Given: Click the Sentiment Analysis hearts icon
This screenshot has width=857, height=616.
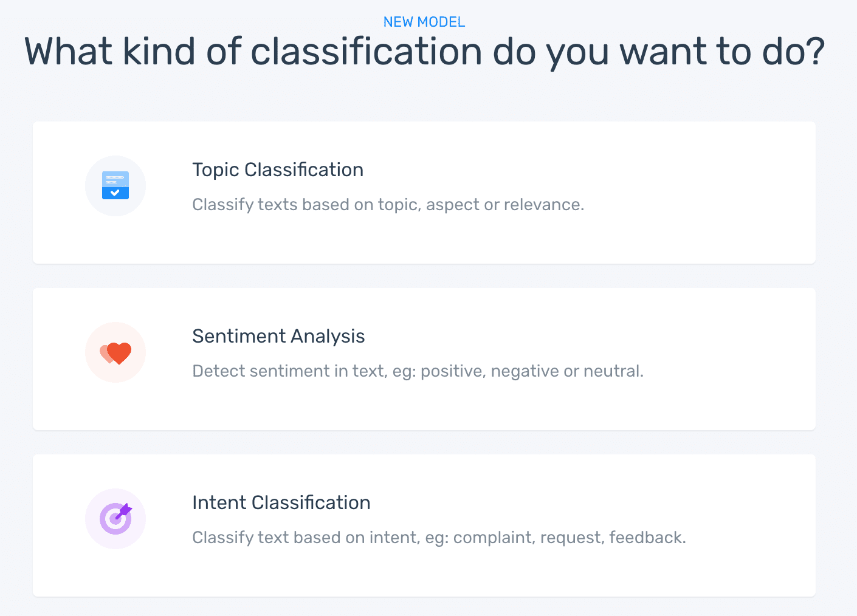Looking at the screenshot, I should tap(115, 352).
